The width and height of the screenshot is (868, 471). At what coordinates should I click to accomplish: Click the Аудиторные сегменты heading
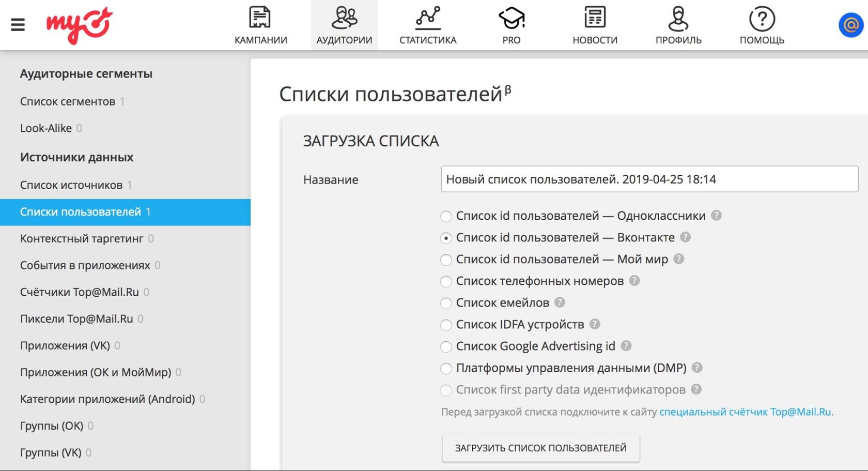point(86,73)
